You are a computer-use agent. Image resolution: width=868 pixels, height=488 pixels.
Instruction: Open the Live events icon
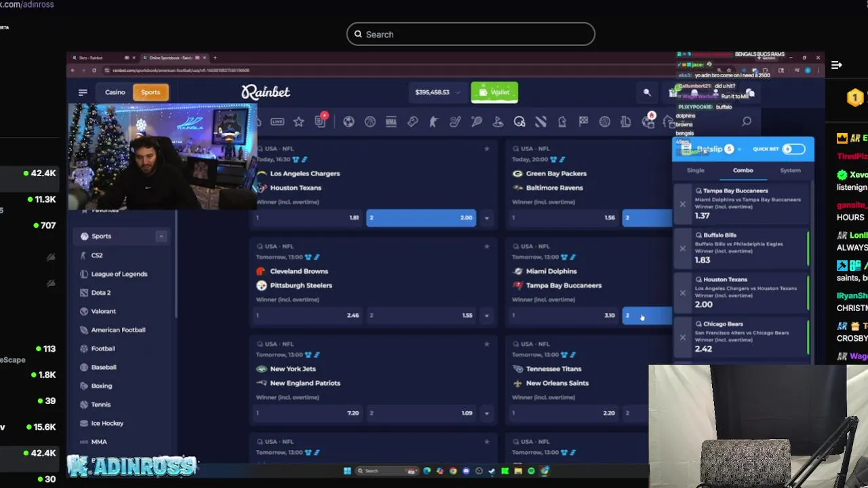point(277,122)
